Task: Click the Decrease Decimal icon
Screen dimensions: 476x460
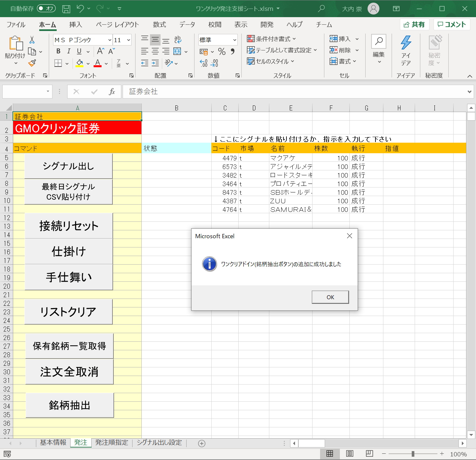Action: click(214, 63)
